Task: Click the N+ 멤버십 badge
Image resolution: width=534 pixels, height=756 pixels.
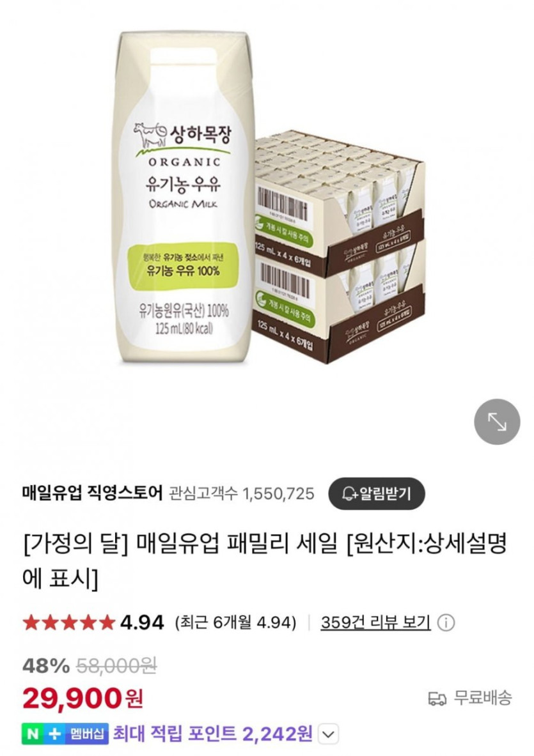Action: (65, 734)
